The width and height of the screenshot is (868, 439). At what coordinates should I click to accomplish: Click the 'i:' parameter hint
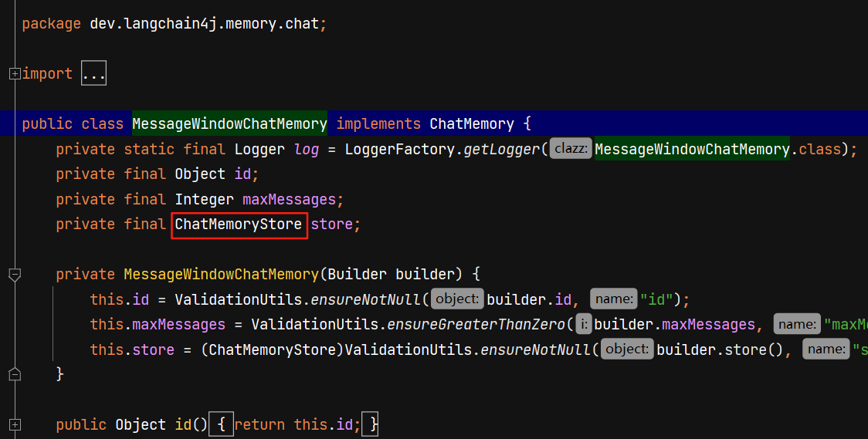click(x=584, y=324)
